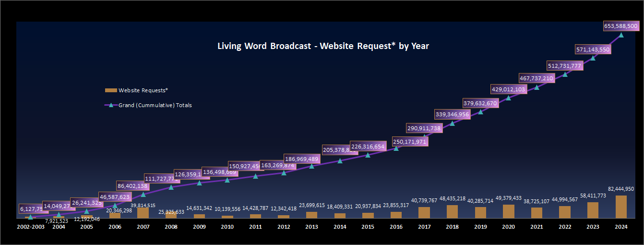The height and width of the screenshot is (245, 644).
Task: Select the 186,969,489 cumulative data label
Action: click(302, 159)
